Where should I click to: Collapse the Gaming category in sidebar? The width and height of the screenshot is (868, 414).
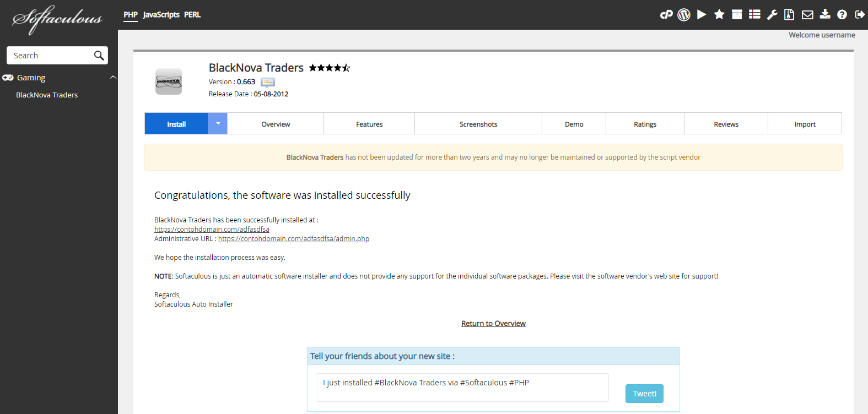pos(113,78)
